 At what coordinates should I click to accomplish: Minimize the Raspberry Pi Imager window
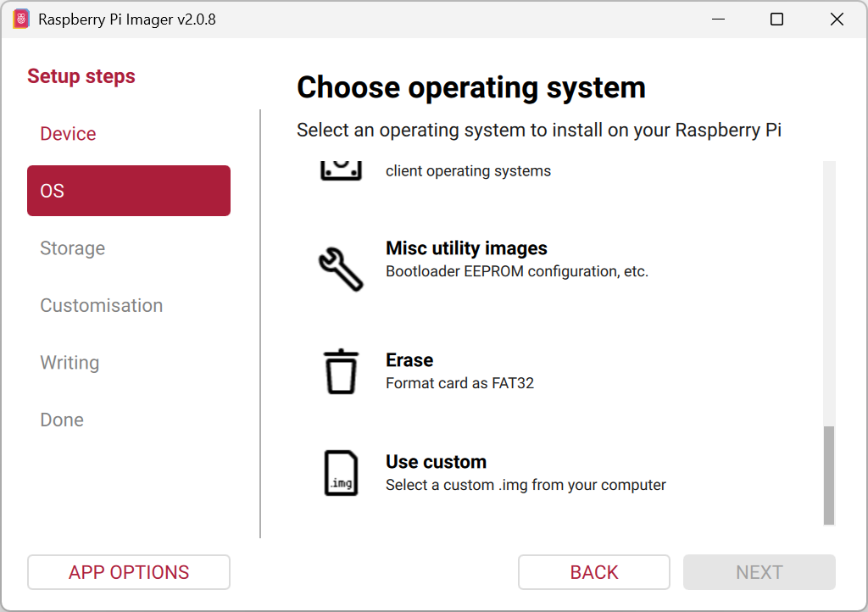click(x=718, y=19)
